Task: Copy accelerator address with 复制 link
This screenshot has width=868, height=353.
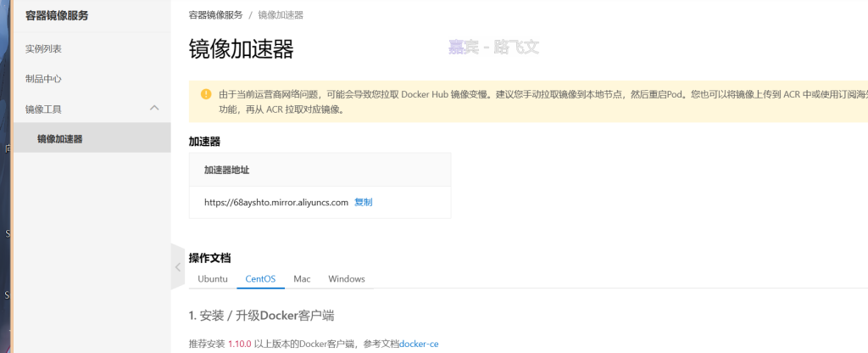Action: click(x=363, y=202)
